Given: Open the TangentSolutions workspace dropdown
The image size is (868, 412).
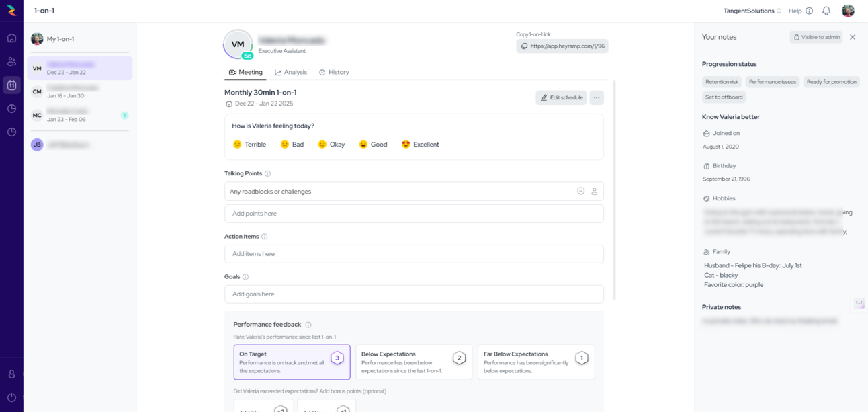Looking at the screenshot, I should [x=752, y=11].
